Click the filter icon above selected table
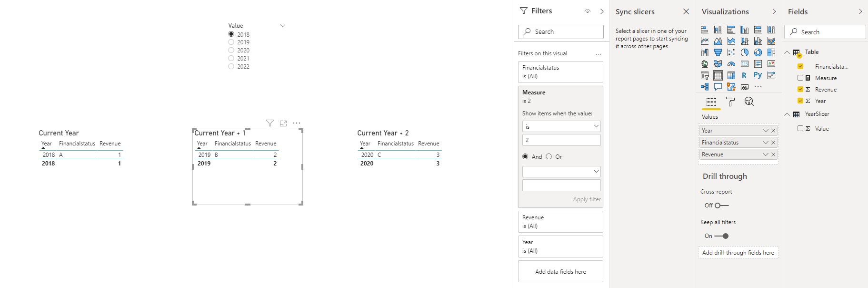868x288 pixels. tap(270, 123)
